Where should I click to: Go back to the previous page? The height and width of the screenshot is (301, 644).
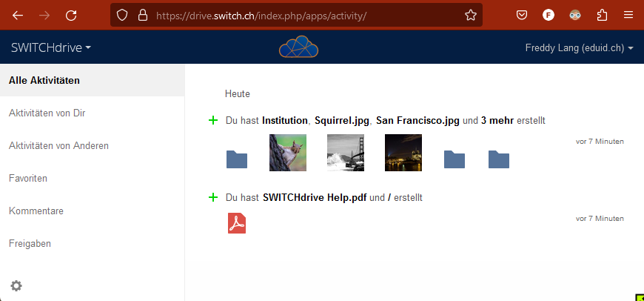click(18, 16)
